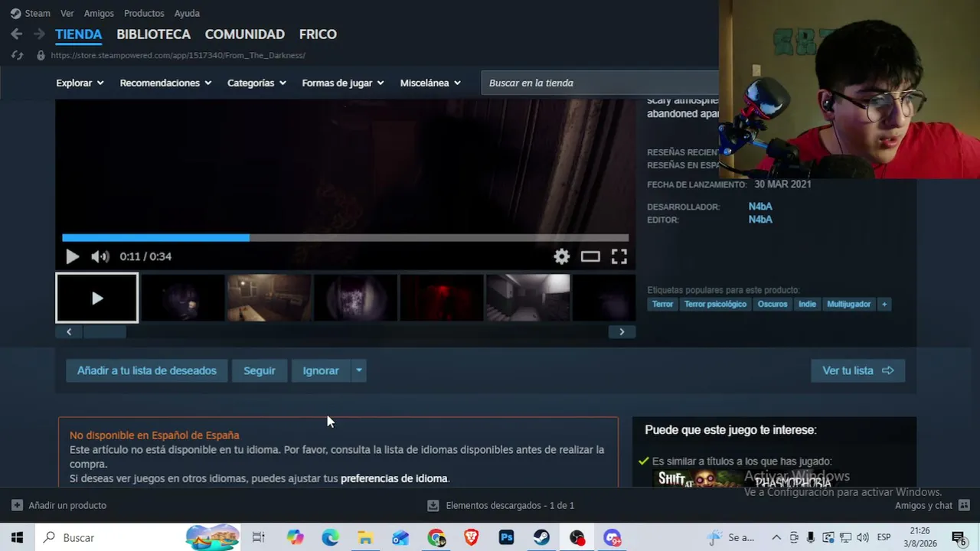Select the second screenshot thumbnail

click(183, 298)
